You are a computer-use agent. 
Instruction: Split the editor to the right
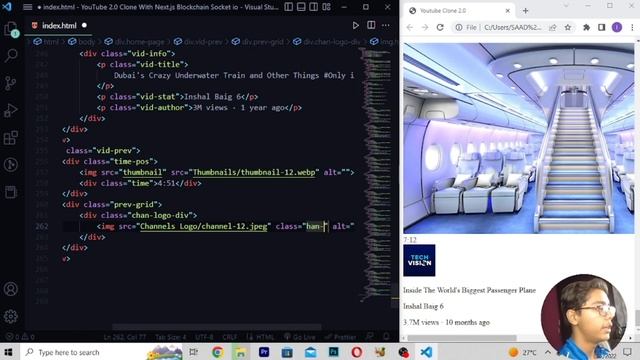[x=371, y=25]
